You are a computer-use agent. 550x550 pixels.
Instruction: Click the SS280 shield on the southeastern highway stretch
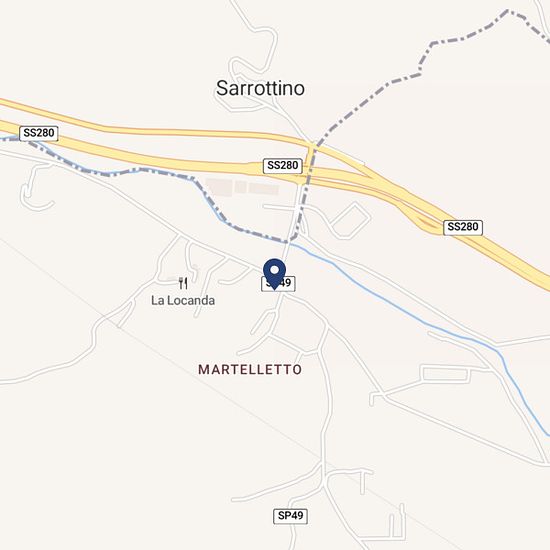pyautogui.click(x=463, y=227)
